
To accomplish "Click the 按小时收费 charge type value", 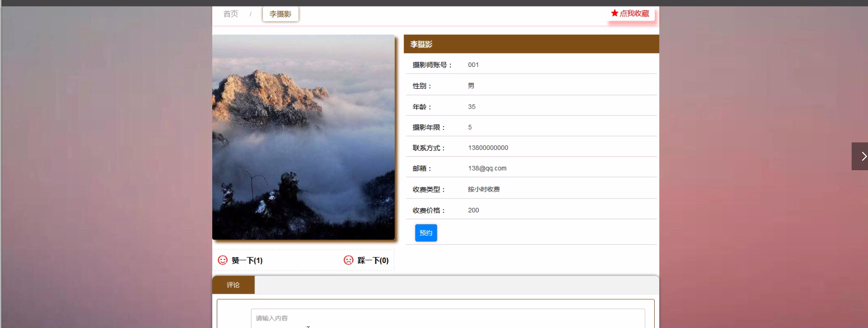I will click(484, 189).
